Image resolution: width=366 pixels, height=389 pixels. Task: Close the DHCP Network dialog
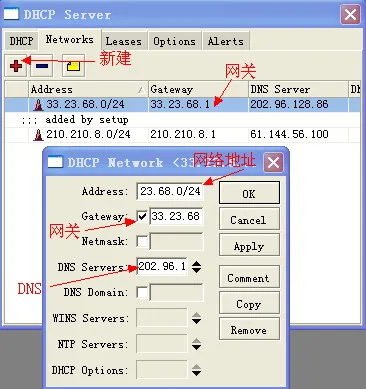point(273,163)
